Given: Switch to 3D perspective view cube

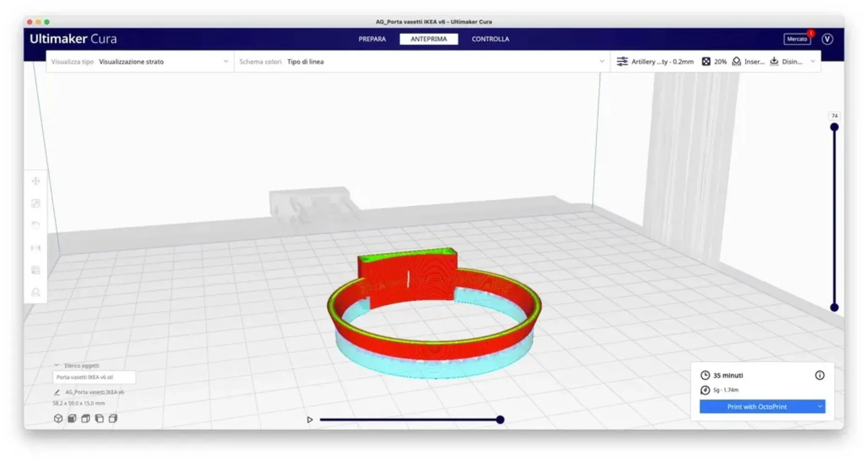Looking at the screenshot, I should pyautogui.click(x=58, y=419).
